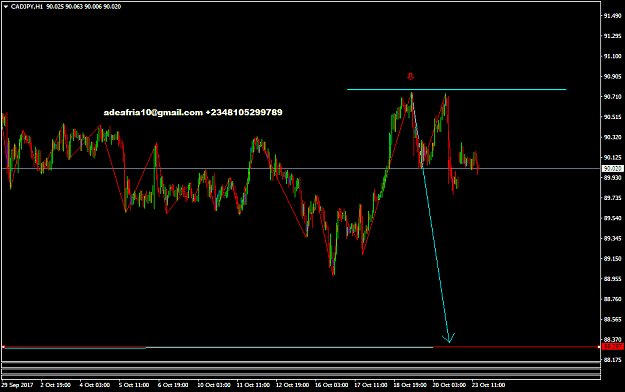Screen dimensions: 625x392
Task: Click the 88.760 price axis label
Action: click(x=613, y=299)
